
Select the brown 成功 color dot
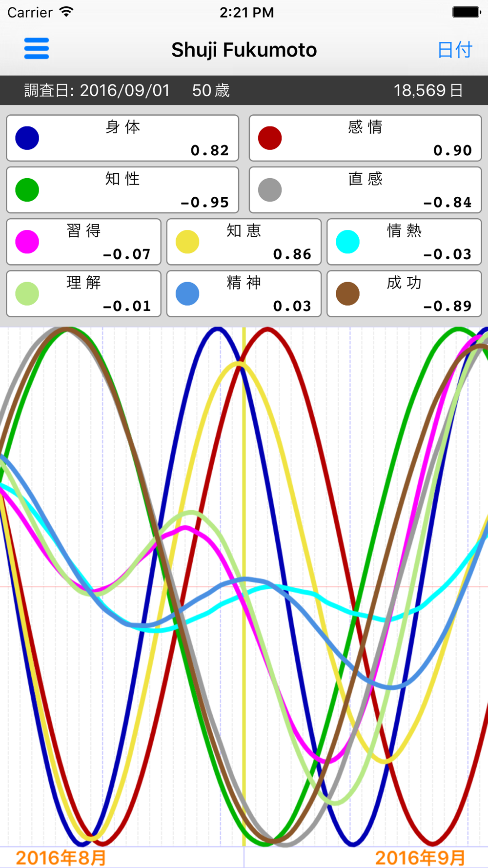point(348,293)
